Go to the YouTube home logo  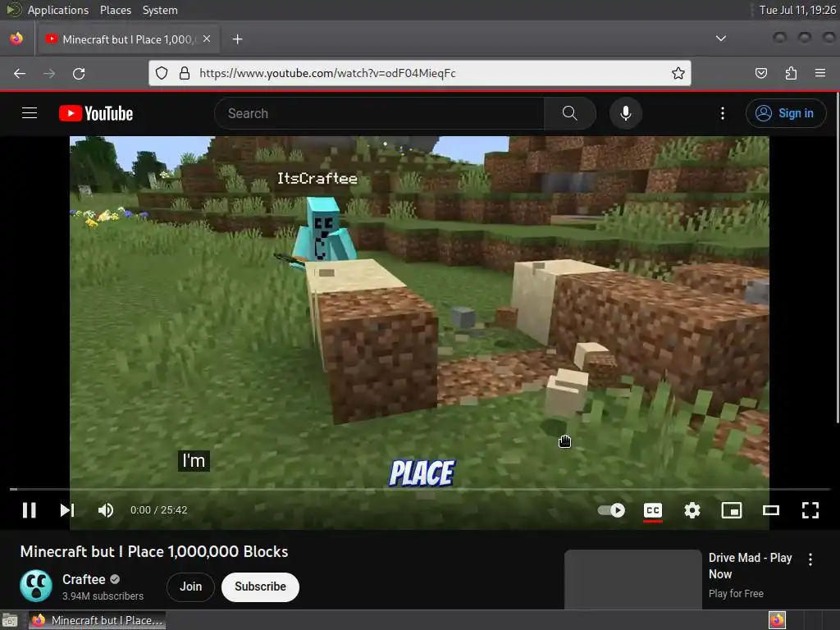[96, 113]
